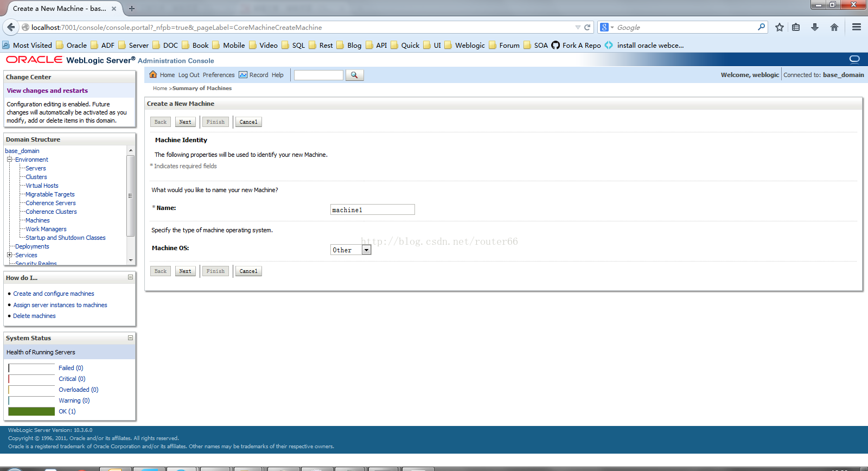
Task: Open the Fork A Repo GitHub bookmark
Action: click(x=576, y=45)
